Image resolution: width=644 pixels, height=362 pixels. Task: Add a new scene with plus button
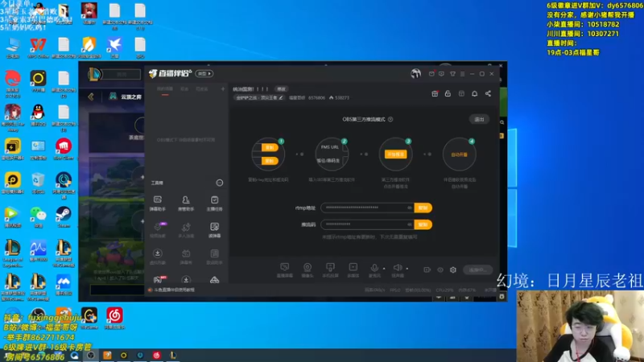click(x=223, y=88)
